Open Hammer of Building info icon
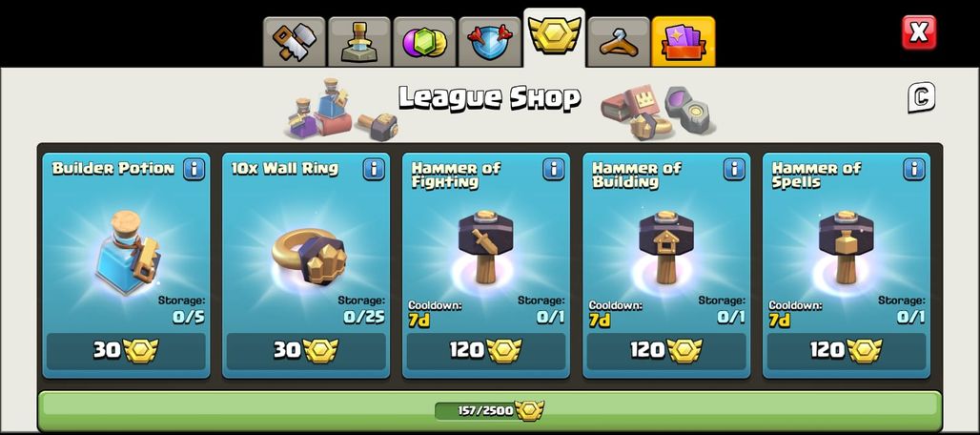980x435 pixels. click(x=734, y=169)
